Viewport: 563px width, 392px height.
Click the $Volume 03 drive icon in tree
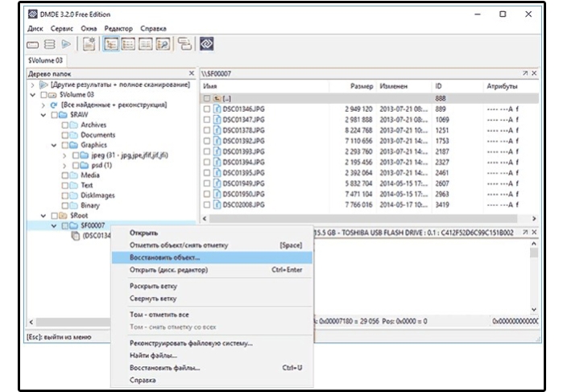pyautogui.click(x=53, y=95)
